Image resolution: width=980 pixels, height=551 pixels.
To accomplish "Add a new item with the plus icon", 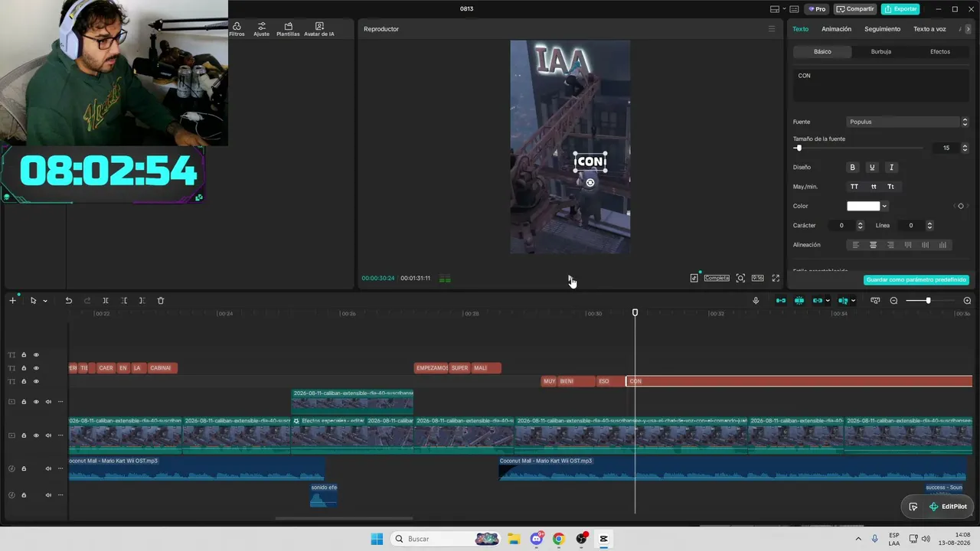I will pos(12,301).
